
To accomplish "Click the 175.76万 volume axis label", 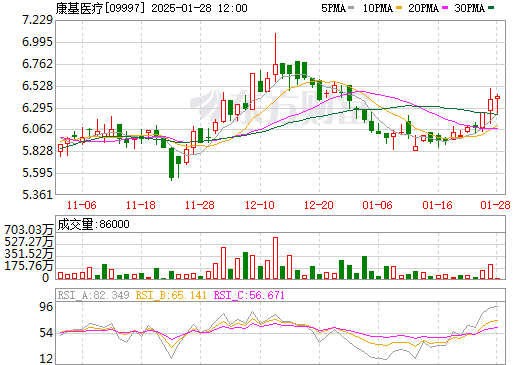I will tap(29, 266).
